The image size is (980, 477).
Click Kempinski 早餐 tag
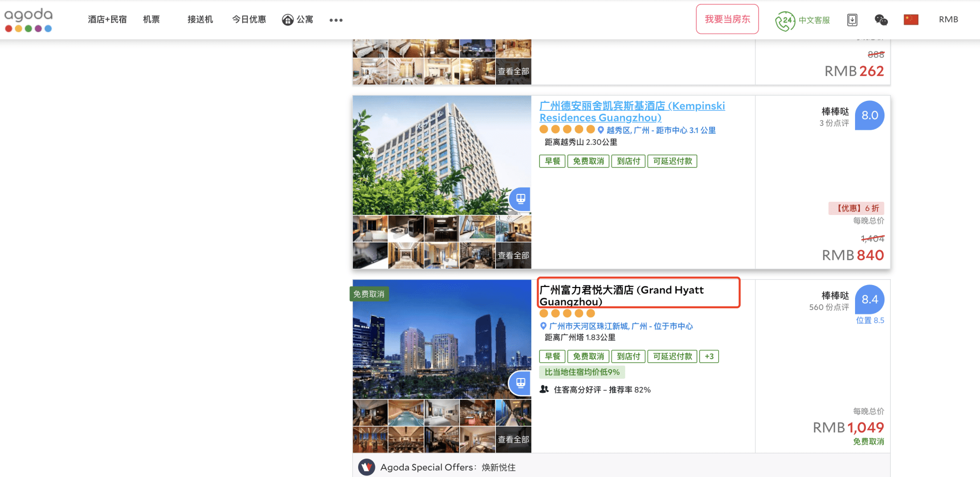coord(552,161)
